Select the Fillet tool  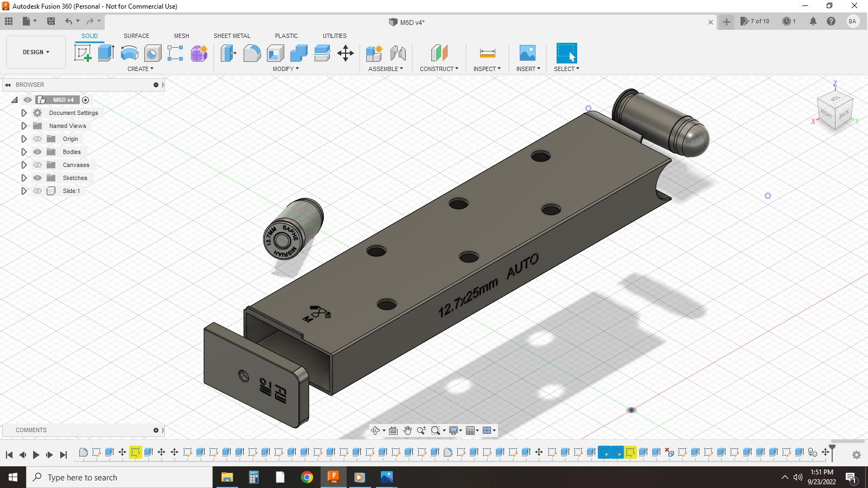(252, 53)
